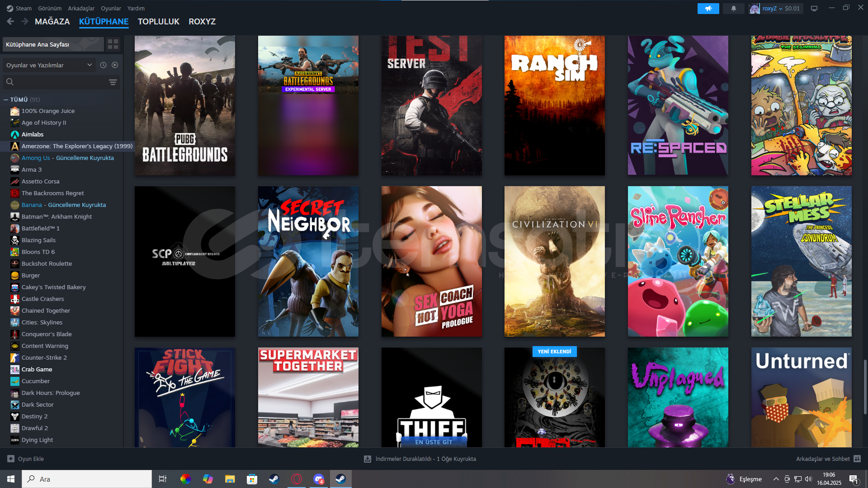The image size is (868, 488).
Task: Open Supermarket Together game cover
Action: pyautogui.click(x=308, y=397)
